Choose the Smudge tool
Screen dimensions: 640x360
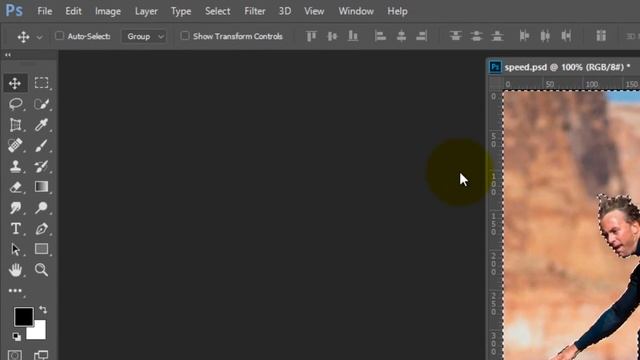[16, 208]
